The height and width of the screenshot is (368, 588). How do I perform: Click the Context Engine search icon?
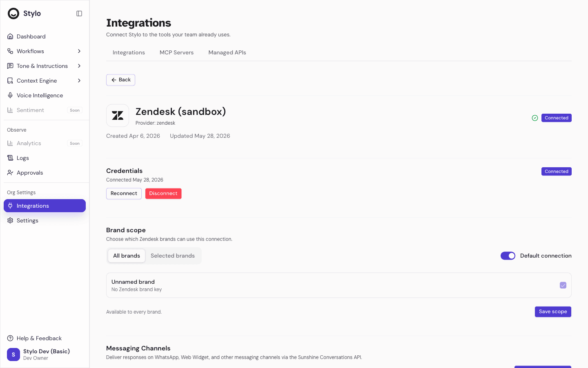(x=10, y=81)
